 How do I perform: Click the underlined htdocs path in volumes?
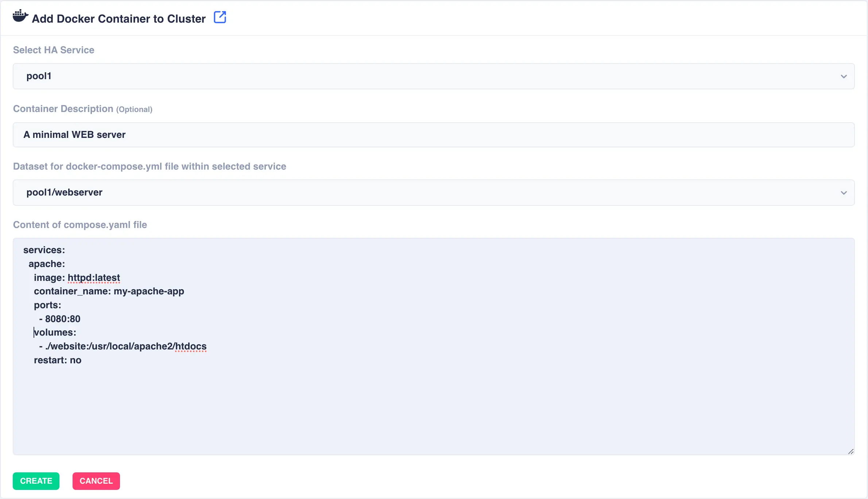(x=190, y=346)
